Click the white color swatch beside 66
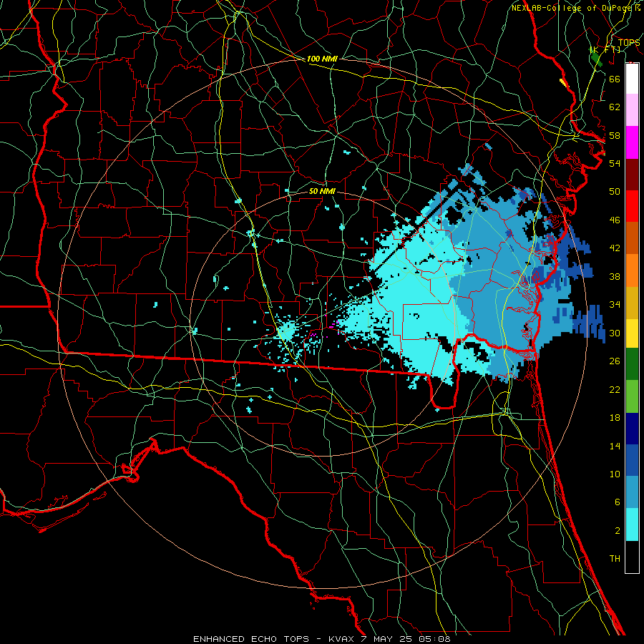Viewport: 644px width, 644px height. [632, 79]
